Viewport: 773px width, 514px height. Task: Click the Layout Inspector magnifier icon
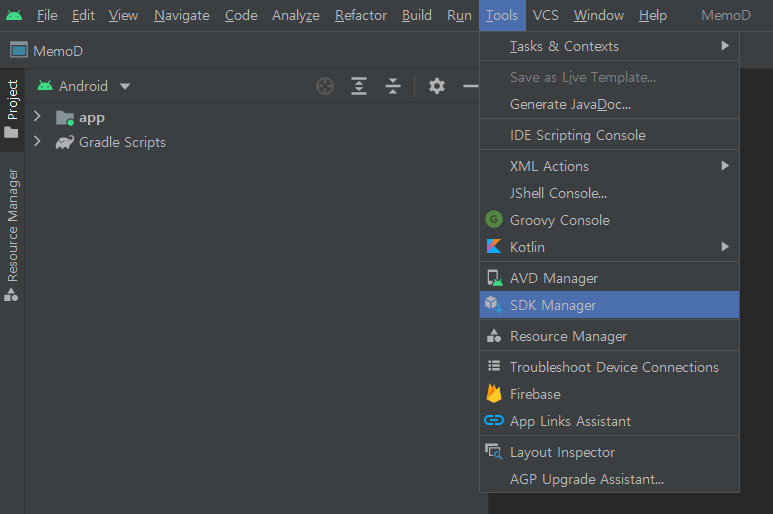[494, 451]
